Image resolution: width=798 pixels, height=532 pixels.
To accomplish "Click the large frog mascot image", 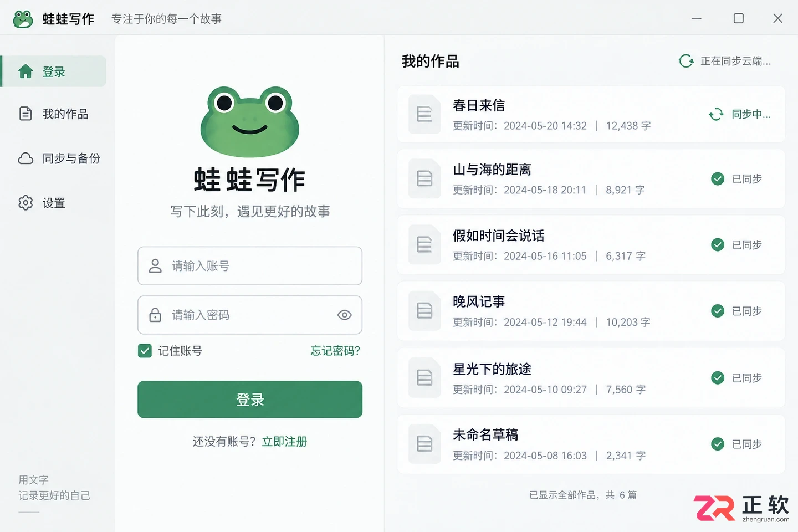I will (x=250, y=121).
